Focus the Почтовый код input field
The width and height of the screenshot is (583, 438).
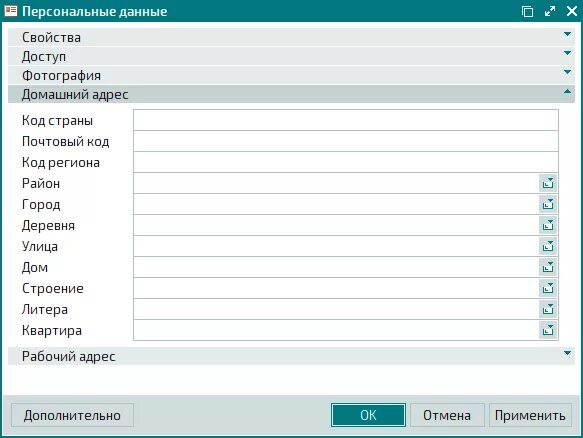(346, 141)
